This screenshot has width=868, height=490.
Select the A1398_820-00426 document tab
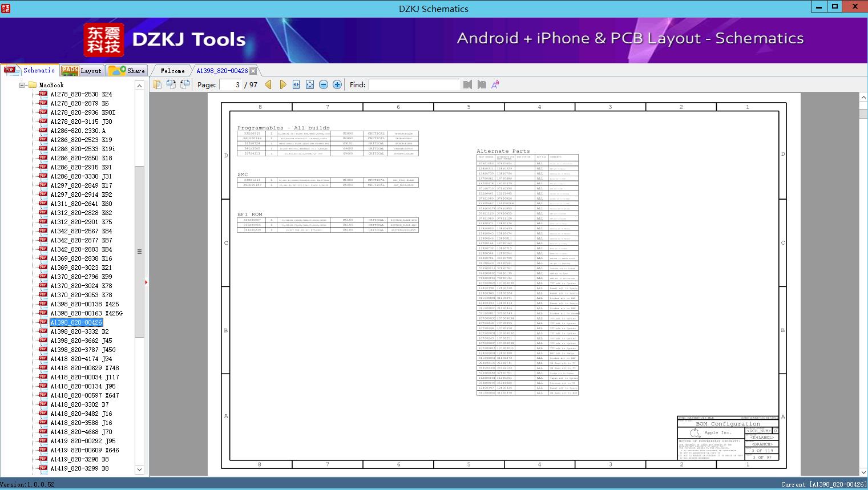[x=222, y=71]
